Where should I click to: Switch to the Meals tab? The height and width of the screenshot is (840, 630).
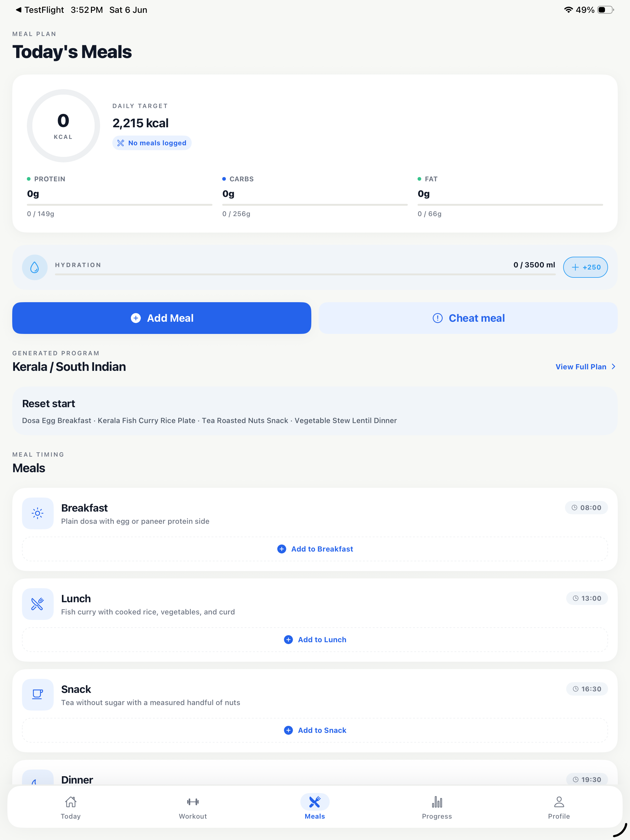point(315,808)
